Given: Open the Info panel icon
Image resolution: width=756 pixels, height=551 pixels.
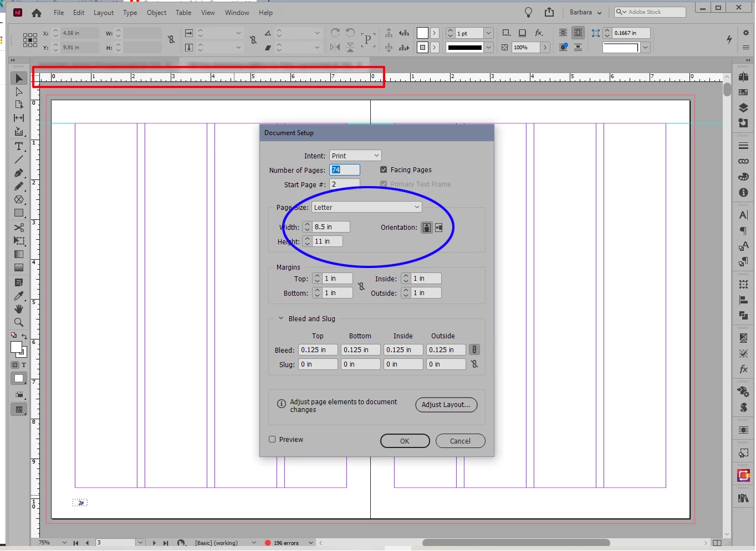Looking at the screenshot, I should [743, 192].
